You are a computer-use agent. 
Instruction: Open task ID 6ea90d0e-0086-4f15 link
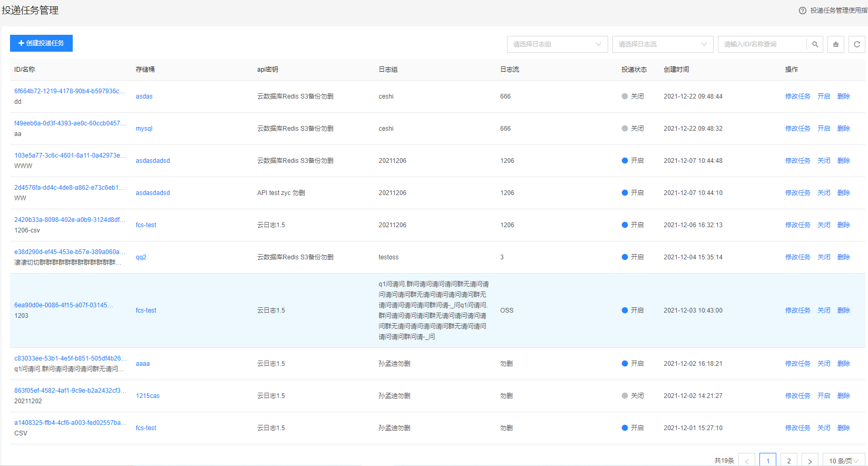[63, 305]
